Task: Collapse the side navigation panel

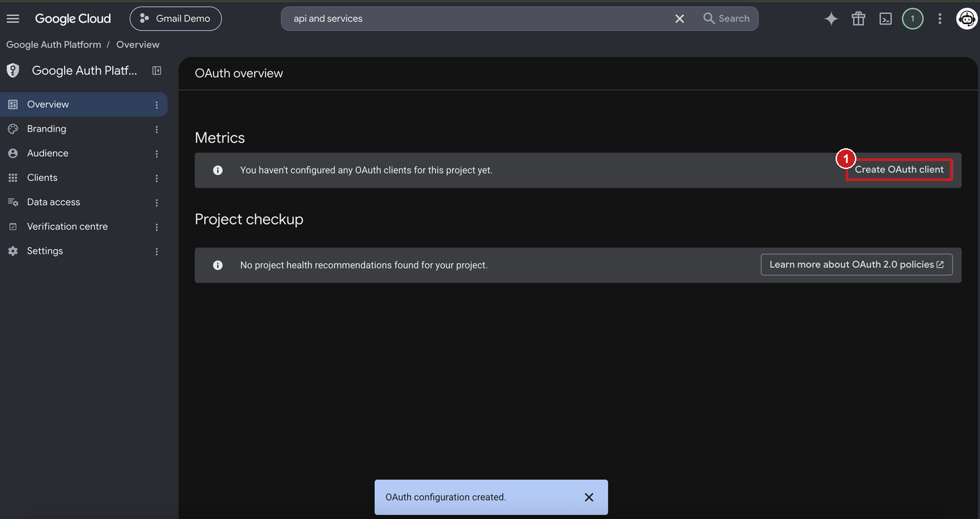Action: coord(156,71)
